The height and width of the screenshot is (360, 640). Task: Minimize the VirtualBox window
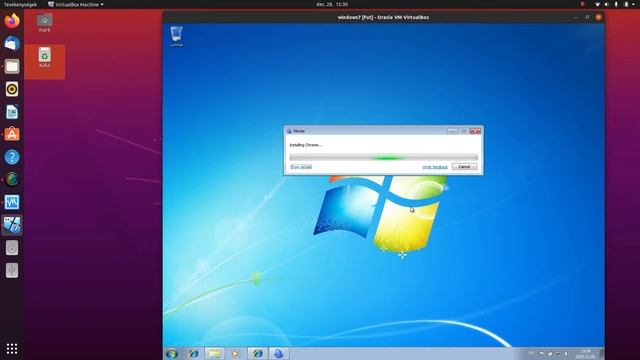pyautogui.click(x=576, y=17)
